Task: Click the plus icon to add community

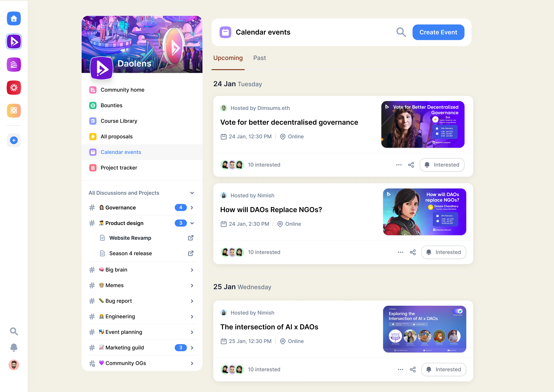Action: coord(14,140)
